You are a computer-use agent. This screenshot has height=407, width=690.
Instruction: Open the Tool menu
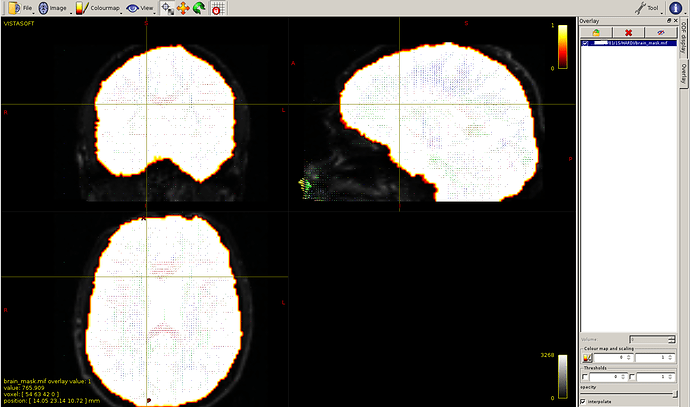(x=648, y=8)
